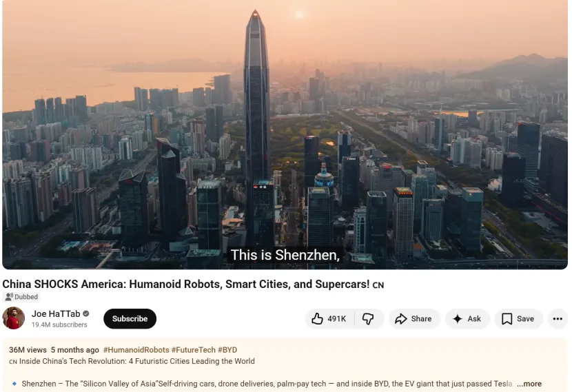
Task: Dislike the video with thumbs down icon
Action: click(368, 319)
